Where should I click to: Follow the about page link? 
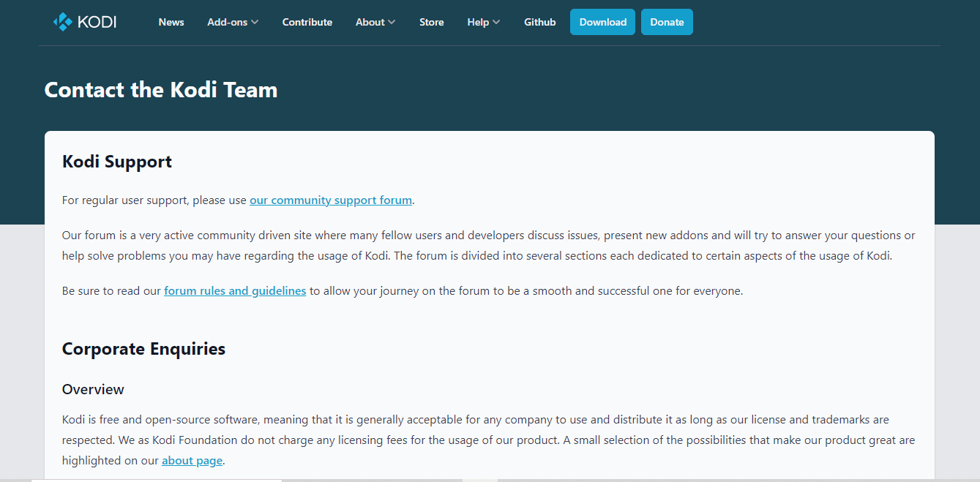[192, 461]
